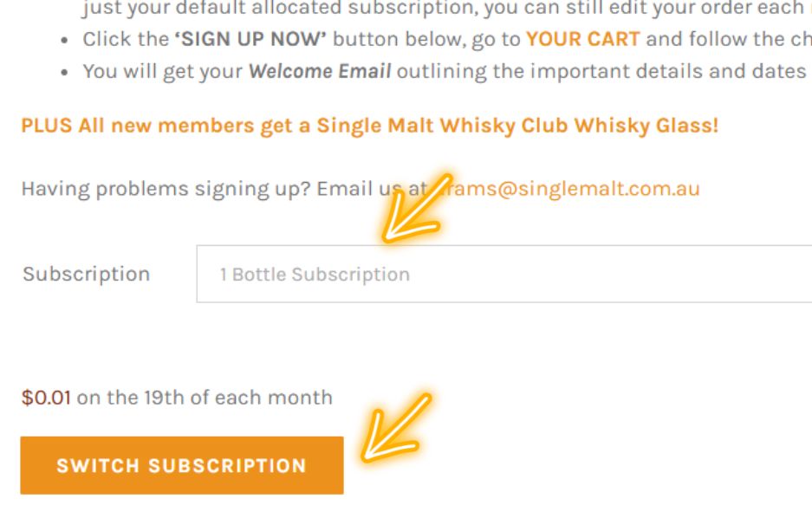Click 'on the 19th of each month' text
Viewport: 812px width, 518px height.
[205, 398]
